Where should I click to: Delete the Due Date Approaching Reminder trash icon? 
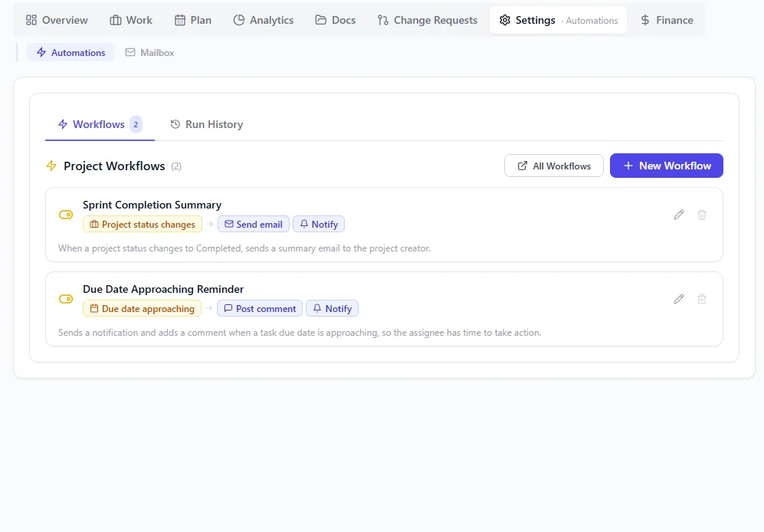pos(702,299)
